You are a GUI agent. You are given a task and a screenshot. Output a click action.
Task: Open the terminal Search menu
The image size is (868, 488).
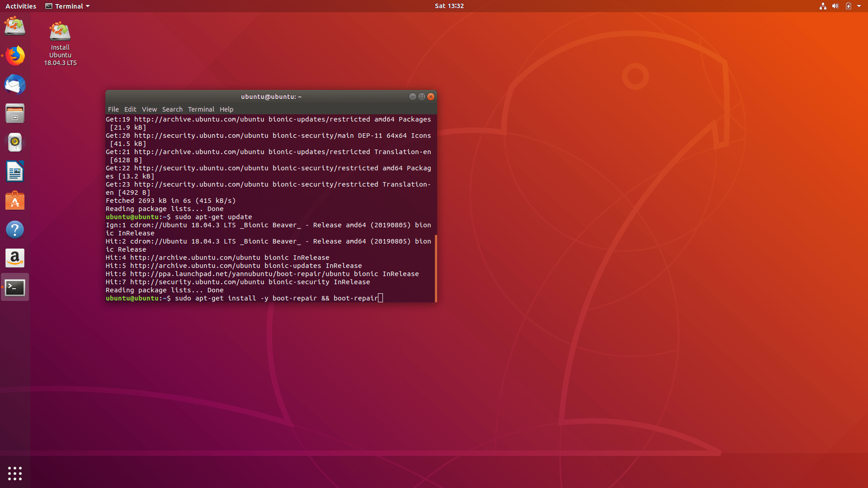(x=172, y=109)
